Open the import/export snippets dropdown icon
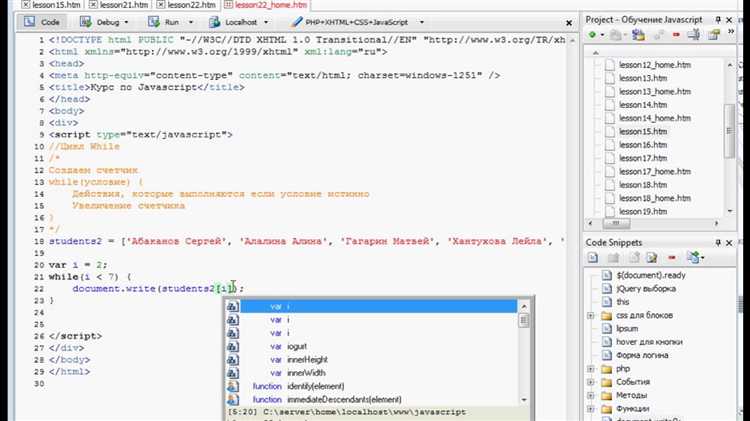 click(695, 258)
